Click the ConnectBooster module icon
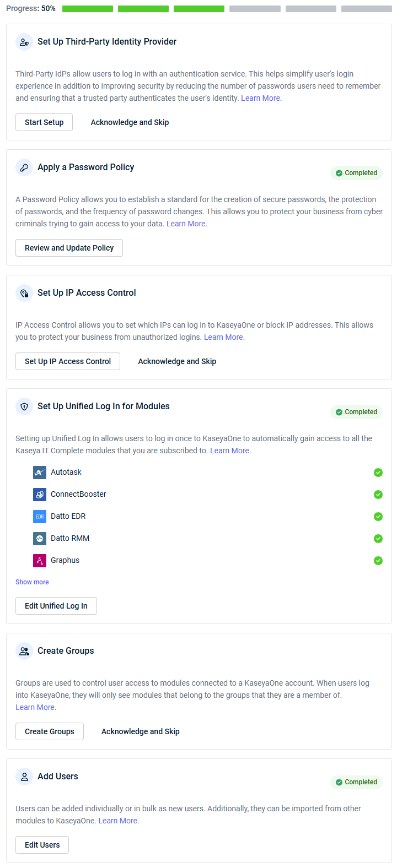 (x=40, y=495)
